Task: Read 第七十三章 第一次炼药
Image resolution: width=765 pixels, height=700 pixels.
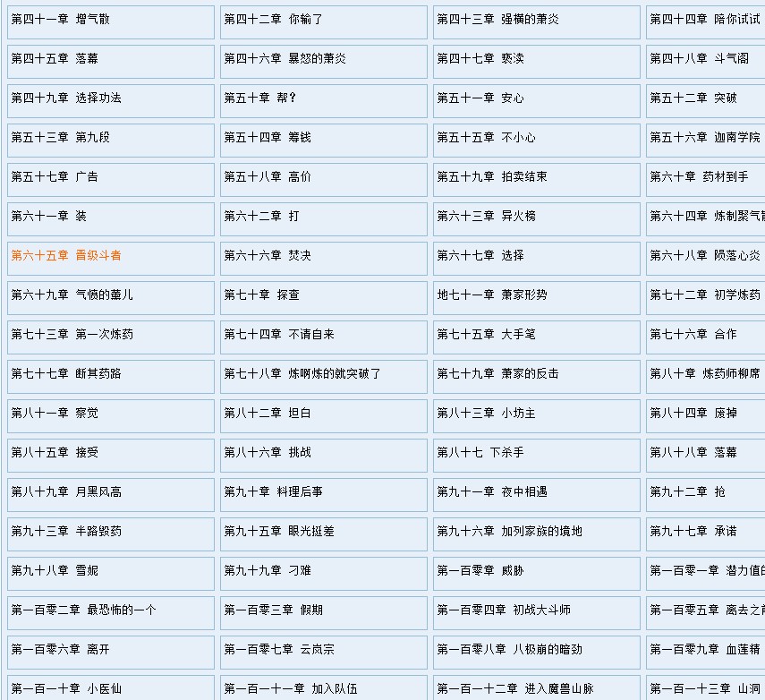Action: 72,335
